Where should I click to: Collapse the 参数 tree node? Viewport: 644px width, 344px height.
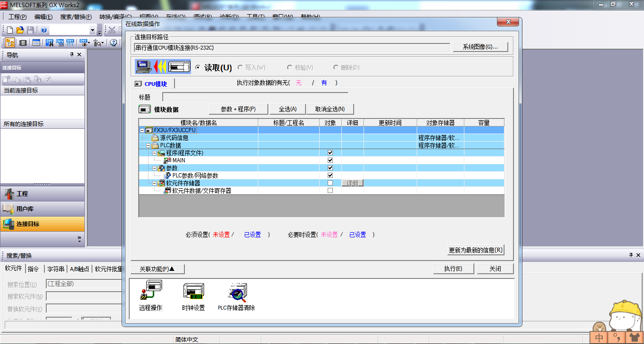click(x=154, y=168)
